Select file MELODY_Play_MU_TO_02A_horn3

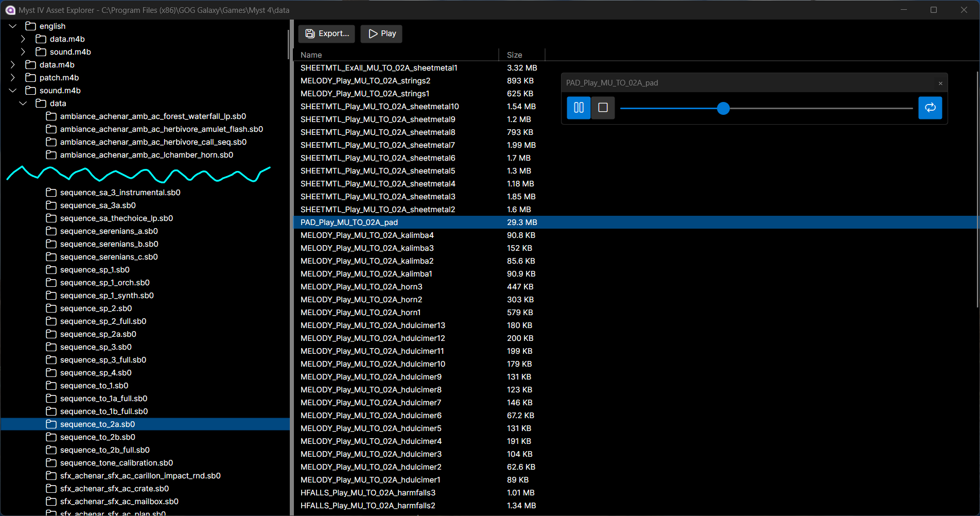(x=361, y=286)
